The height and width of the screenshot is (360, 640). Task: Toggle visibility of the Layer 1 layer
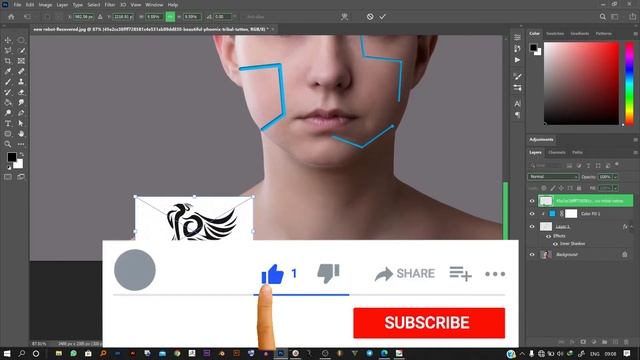click(532, 227)
